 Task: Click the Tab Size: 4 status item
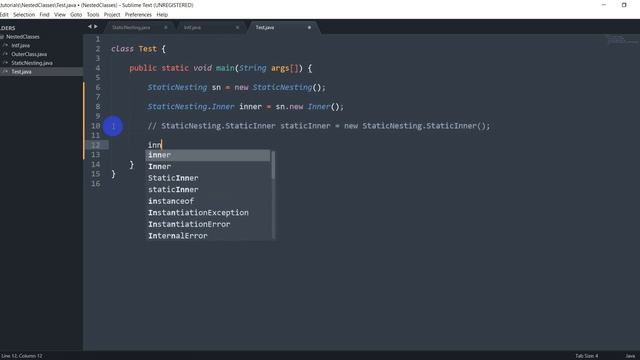(587, 356)
